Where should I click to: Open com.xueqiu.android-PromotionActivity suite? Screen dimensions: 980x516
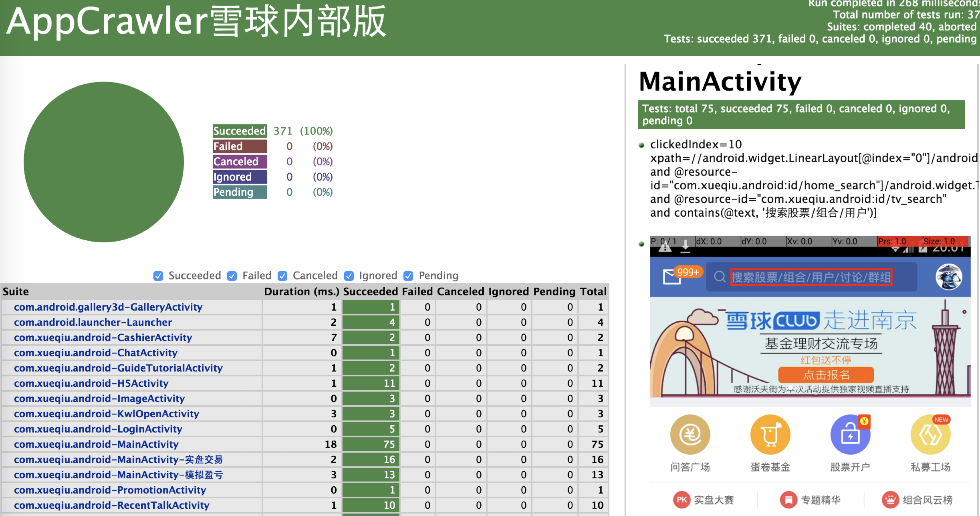[110, 490]
